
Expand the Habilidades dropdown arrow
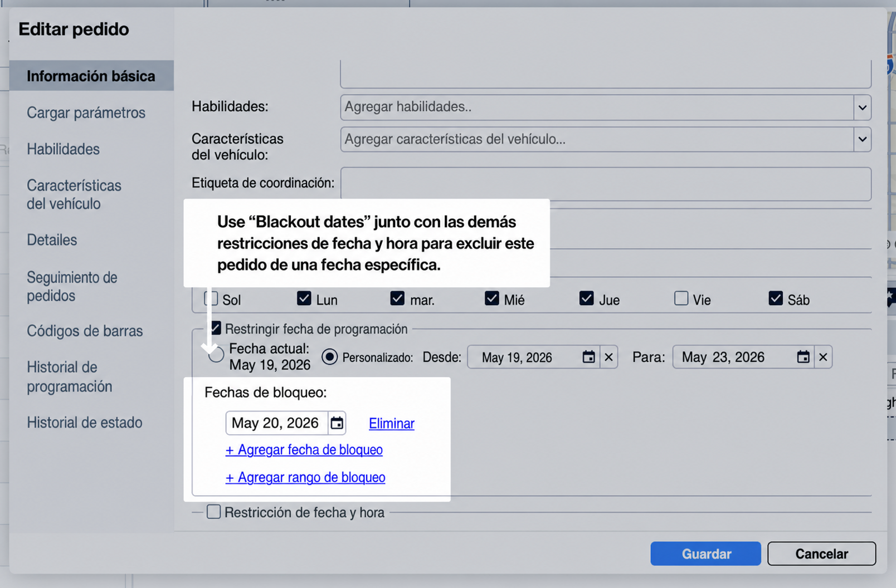[x=863, y=107]
